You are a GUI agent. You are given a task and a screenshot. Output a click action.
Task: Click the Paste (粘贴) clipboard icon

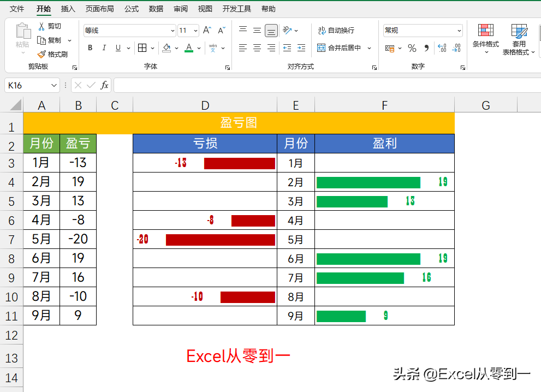[x=23, y=31]
